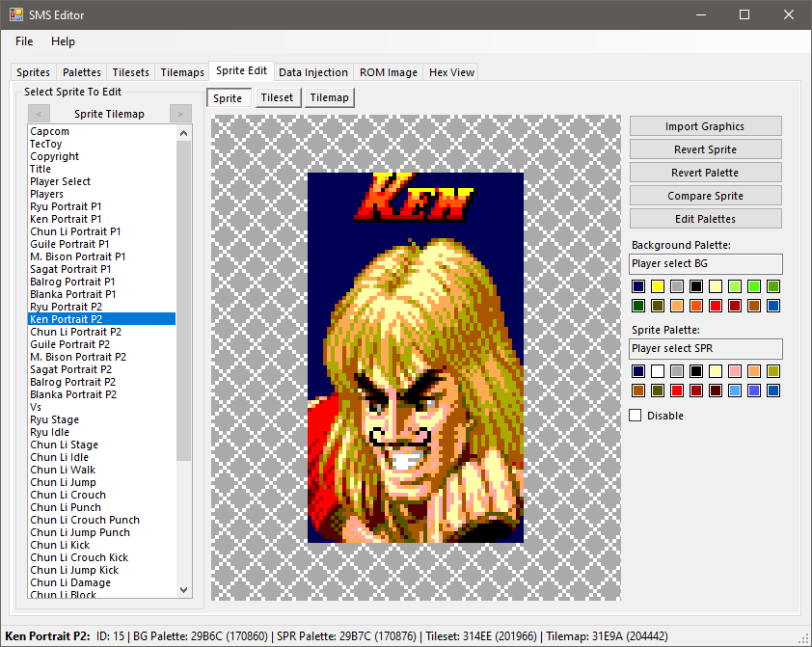Open the Tilesets tab
The image size is (812, 647).
pos(131,72)
